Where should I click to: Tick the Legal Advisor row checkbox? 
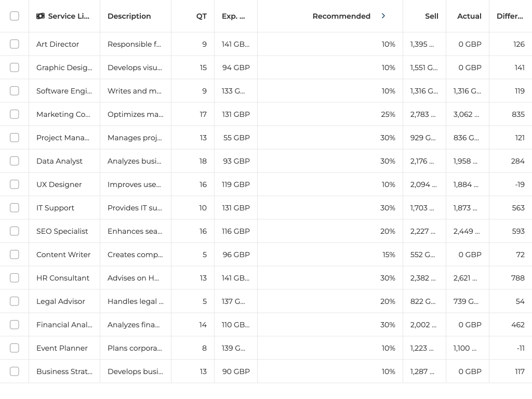coord(15,301)
